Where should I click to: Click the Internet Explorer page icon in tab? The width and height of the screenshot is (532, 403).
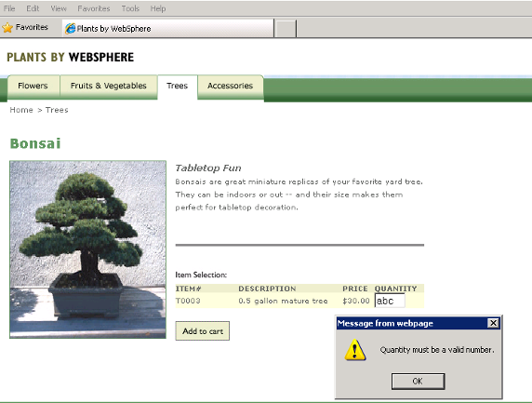tap(71, 28)
